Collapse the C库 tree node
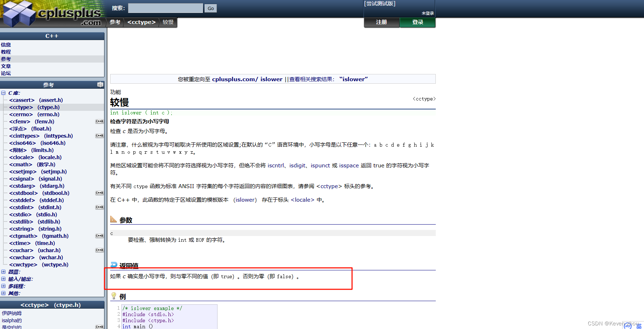Screen dimensions: 644x329 3,93
